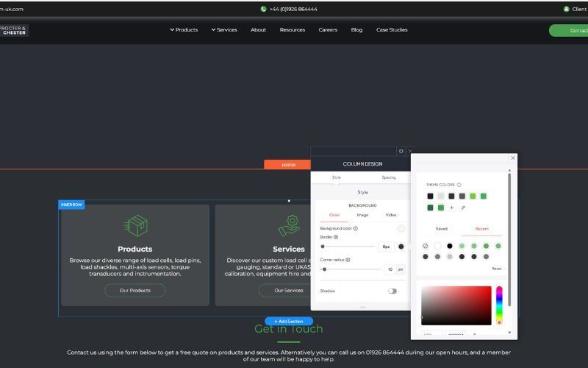Viewport: 588px width, 368px height.
Task: Click the Products box icon in the card
Action: coord(136,225)
